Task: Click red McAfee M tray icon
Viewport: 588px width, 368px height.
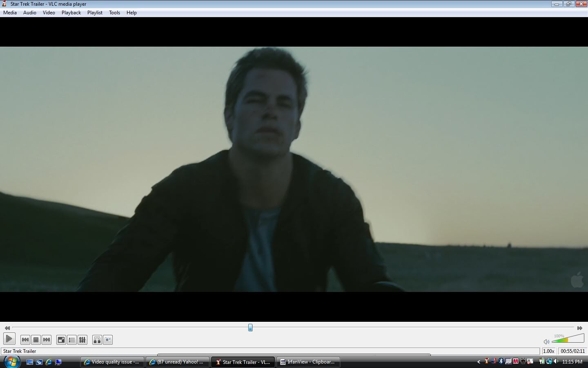Action: 516,361
